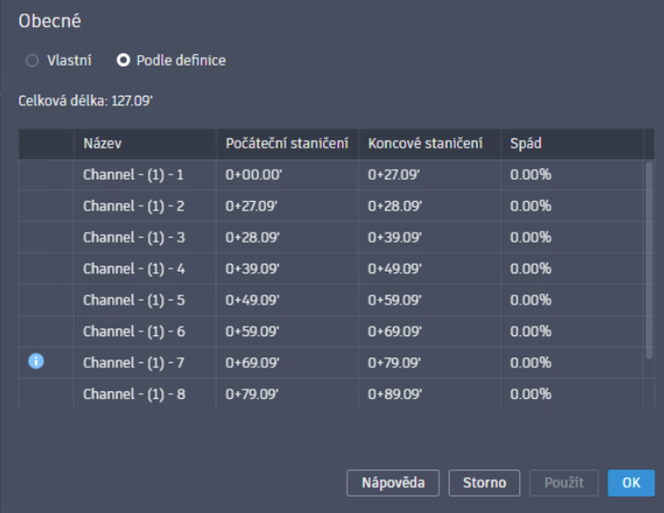Click the Koncové staničení column header

(x=429, y=144)
